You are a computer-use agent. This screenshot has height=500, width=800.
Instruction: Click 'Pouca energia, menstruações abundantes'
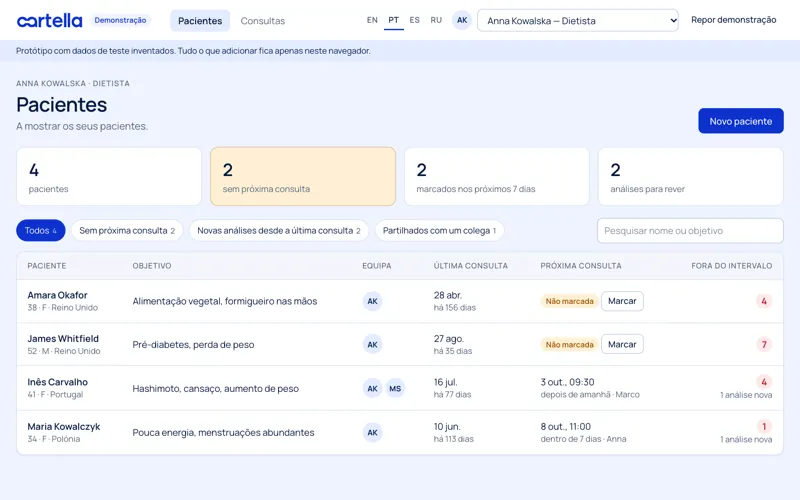[x=223, y=433]
